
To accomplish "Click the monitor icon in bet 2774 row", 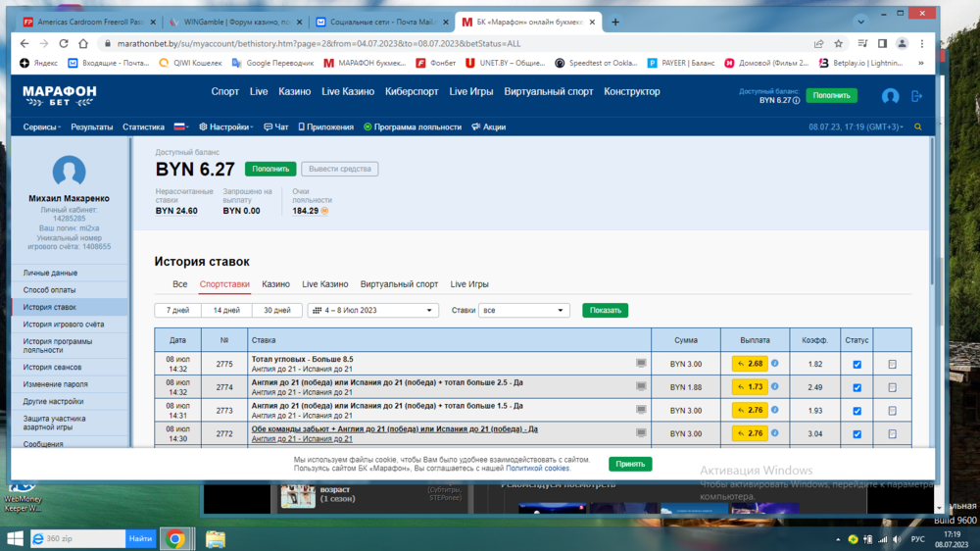I will click(x=641, y=386).
